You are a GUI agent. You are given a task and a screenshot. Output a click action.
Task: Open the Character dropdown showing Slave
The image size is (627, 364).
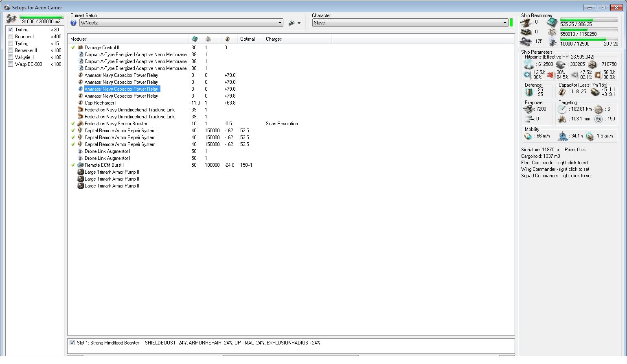click(x=410, y=23)
